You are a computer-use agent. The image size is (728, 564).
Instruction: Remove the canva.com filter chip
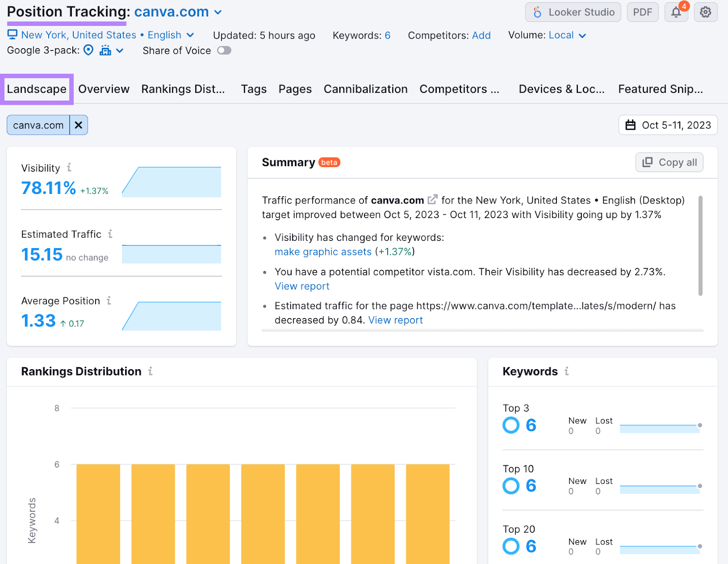tap(78, 125)
